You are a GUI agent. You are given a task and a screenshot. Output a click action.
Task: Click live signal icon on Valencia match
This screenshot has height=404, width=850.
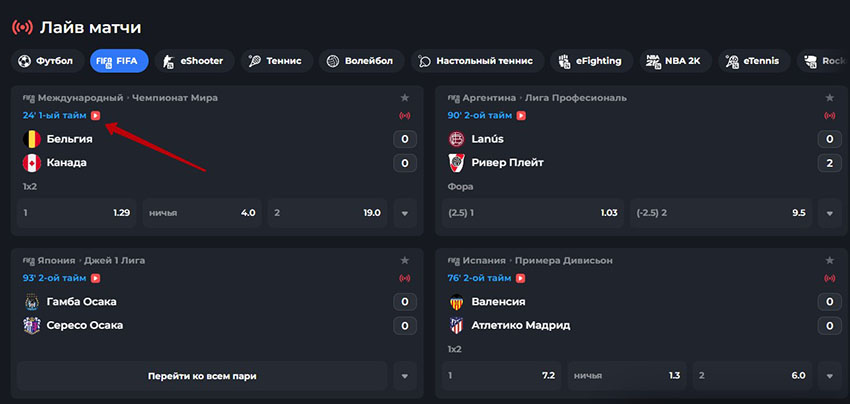829,278
